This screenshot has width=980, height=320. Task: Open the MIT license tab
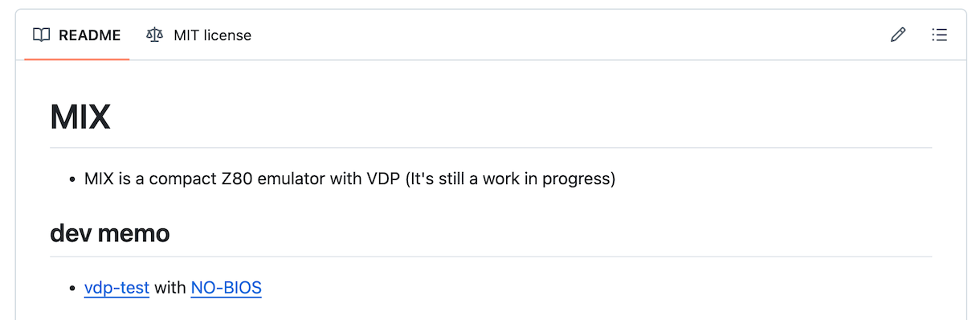click(x=198, y=35)
